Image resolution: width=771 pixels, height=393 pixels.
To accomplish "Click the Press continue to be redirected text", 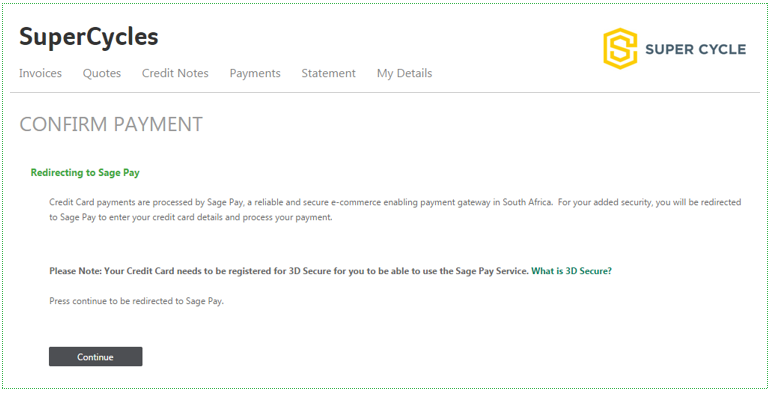I will pos(136,301).
